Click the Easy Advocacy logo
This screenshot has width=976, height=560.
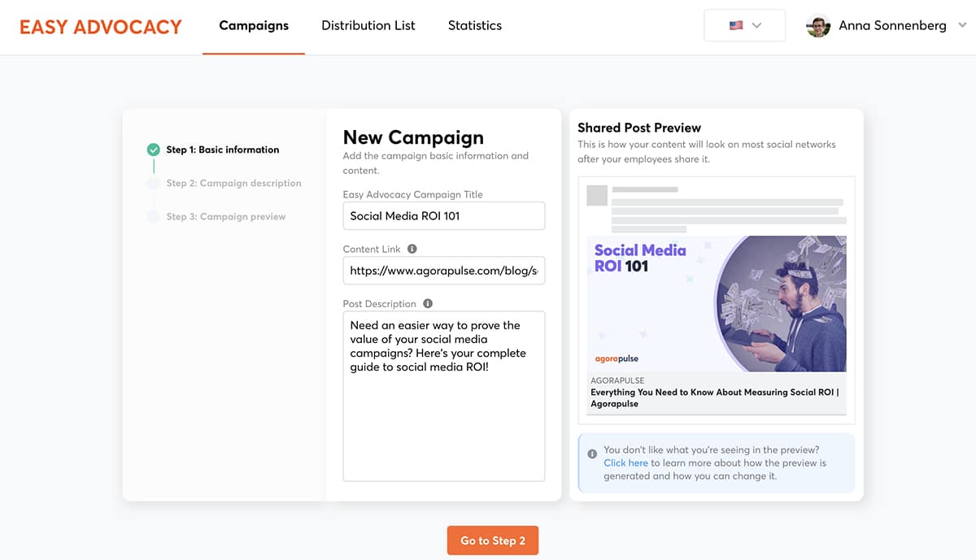coord(101,26)
